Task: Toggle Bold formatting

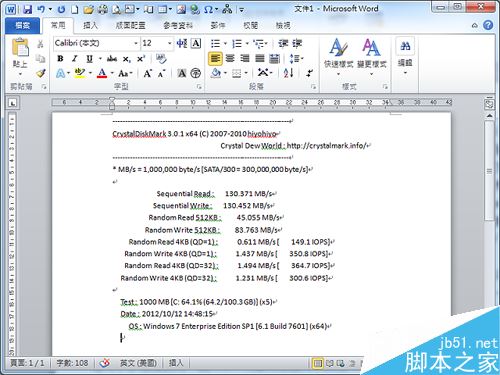Action: [x=60, y=59]
